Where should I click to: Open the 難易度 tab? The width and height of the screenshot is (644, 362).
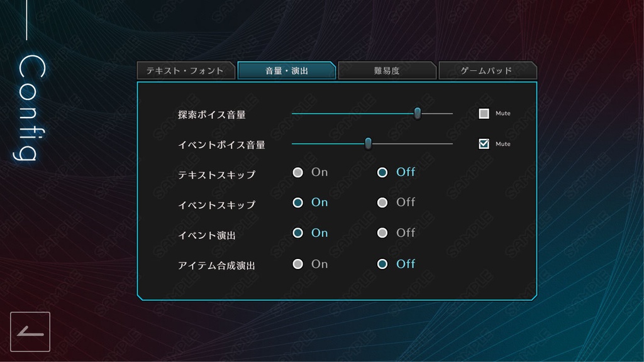pyautogui.click(x=386, y=71)
